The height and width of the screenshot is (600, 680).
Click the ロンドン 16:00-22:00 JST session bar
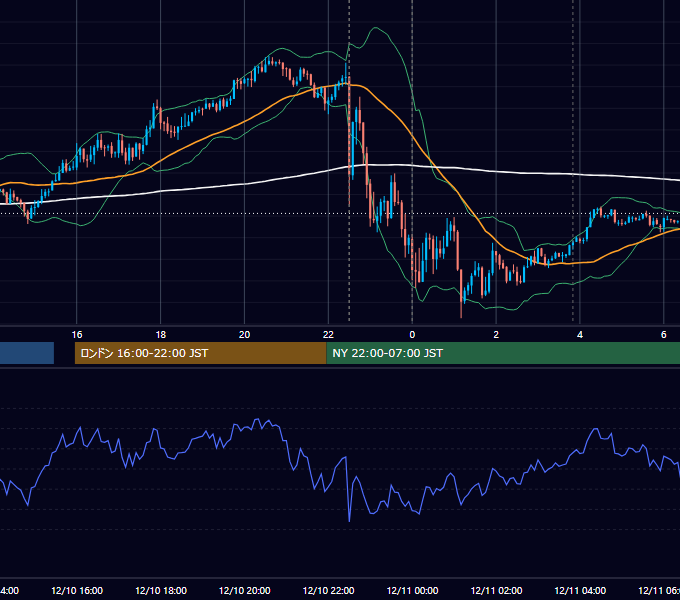pos(200,353)
